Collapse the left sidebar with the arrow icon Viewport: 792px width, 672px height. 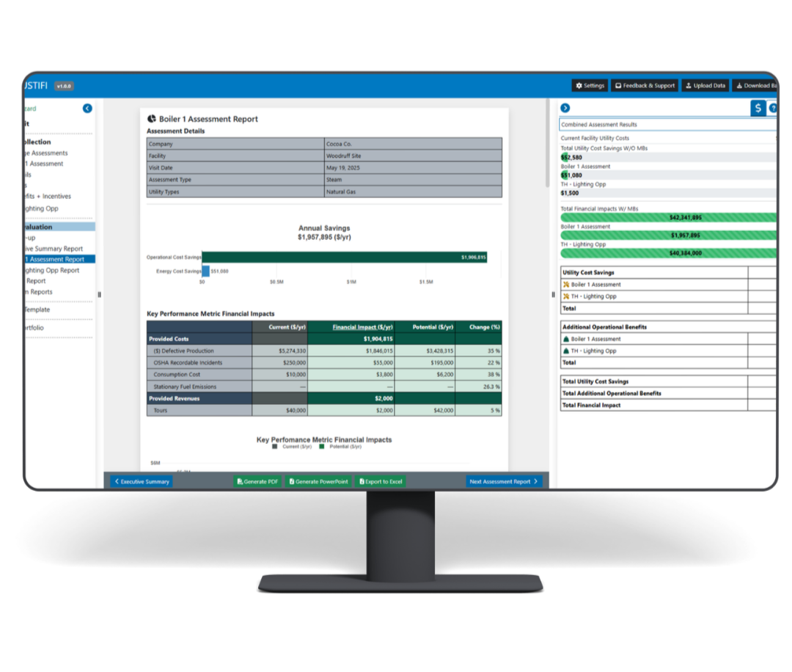[87, 108]
